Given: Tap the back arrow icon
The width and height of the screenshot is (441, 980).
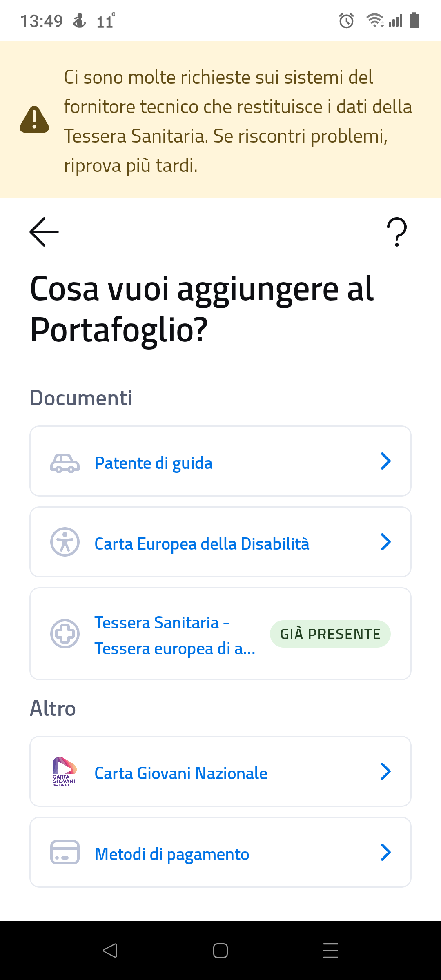Looking at the screenshot, I should [44, 232].
